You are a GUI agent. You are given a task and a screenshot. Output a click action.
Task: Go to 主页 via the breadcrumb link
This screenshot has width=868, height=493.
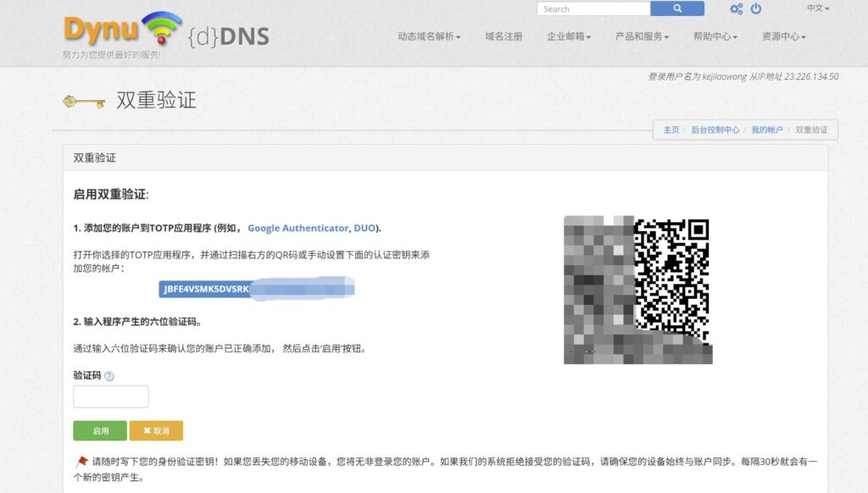(670, 130)
